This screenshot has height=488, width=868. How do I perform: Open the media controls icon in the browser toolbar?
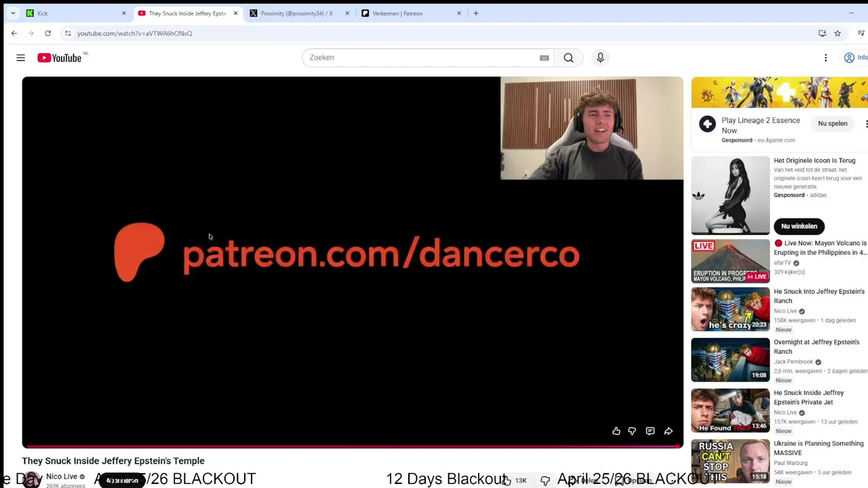(861, 33)
